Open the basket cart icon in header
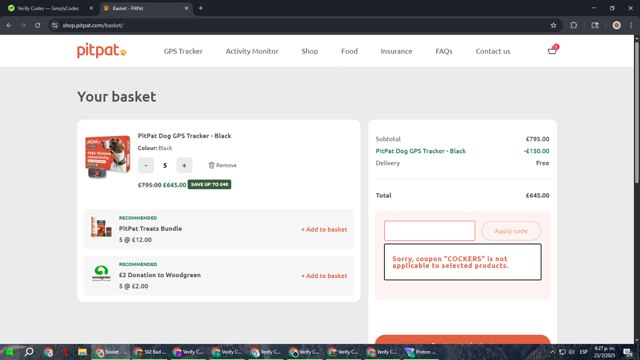Screen dimensions: 640x360 click(552, 50)
